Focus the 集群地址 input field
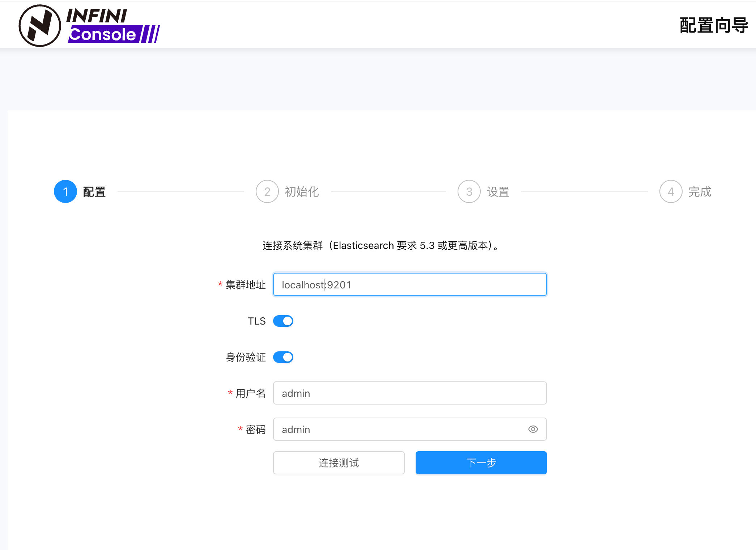The image size is (756, 550). (409, 285)
